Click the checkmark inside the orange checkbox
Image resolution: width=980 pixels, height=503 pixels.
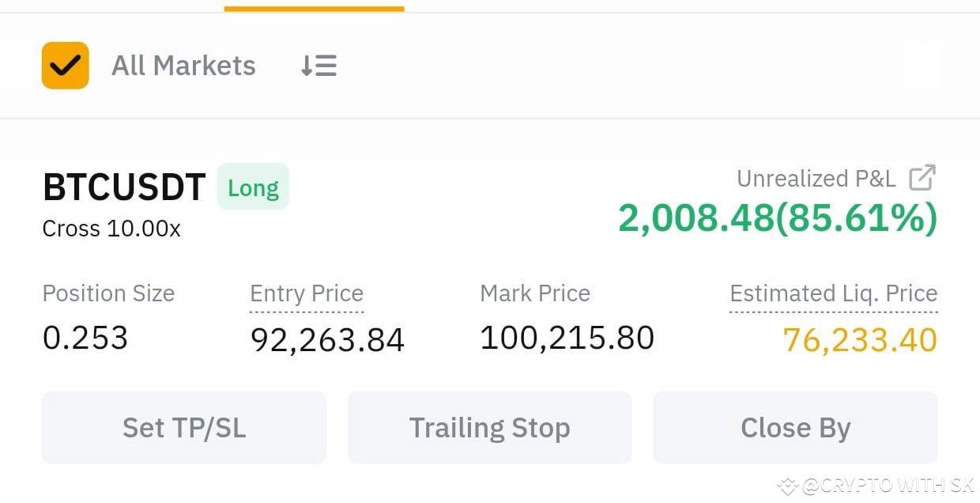click(65, 65)
